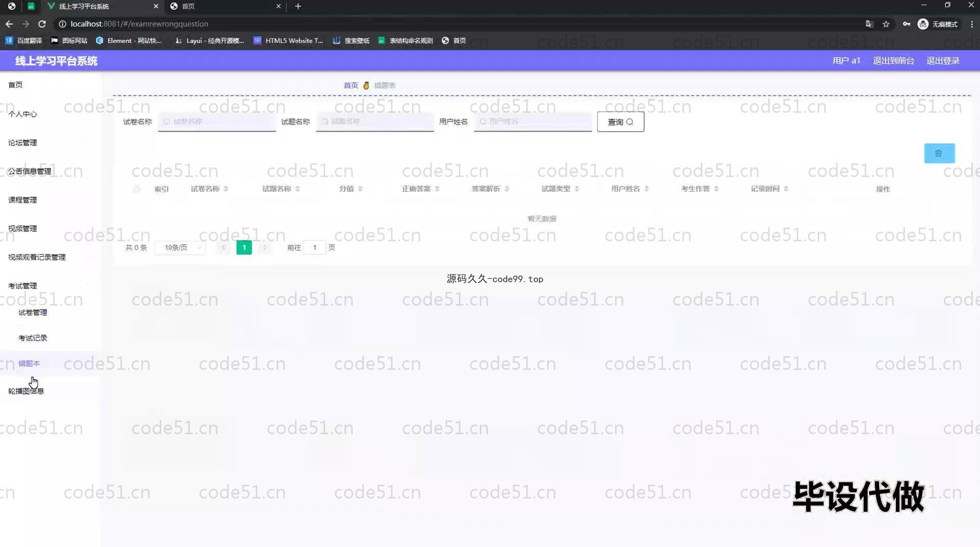980x547 pixels.
Task: Expand 视频管理 in the sidebar
Action: [50, 228]
